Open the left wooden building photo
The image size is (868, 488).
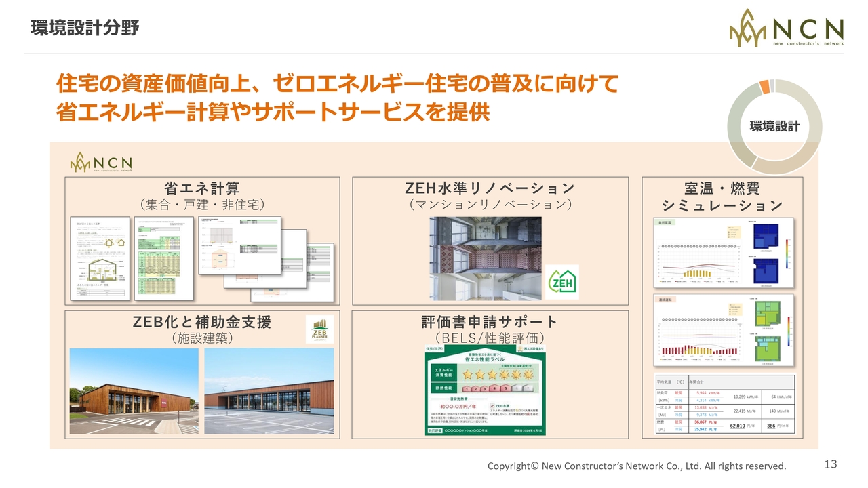click(x=134, y=391)
